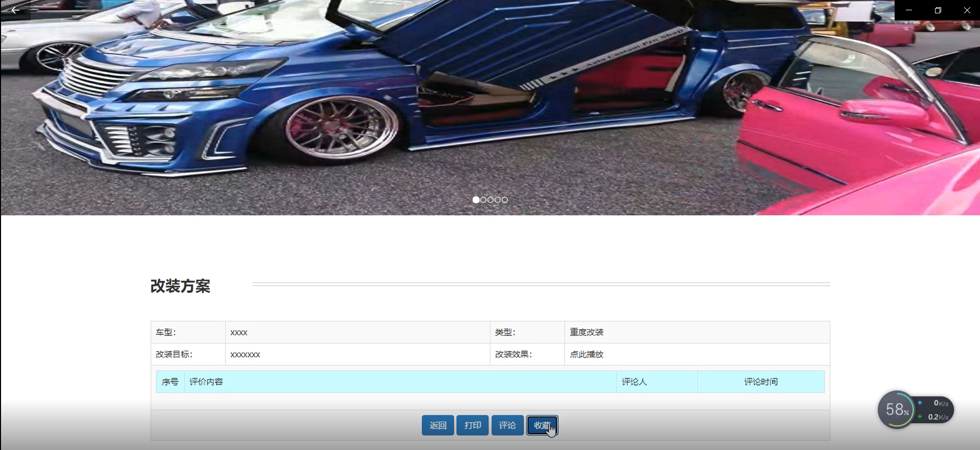
Task: Click the 车型 label cell
Action: [x=188, y=332]
